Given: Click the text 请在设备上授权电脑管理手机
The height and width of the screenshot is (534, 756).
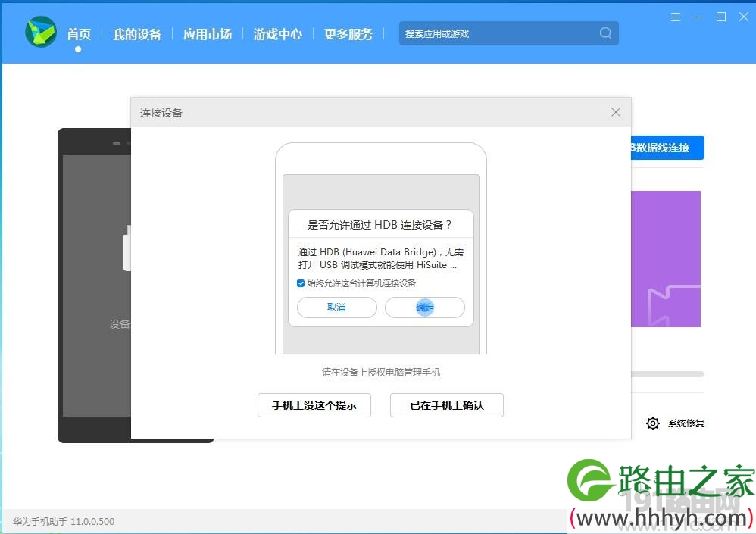Looking at the screenshot, I should 381,372.
